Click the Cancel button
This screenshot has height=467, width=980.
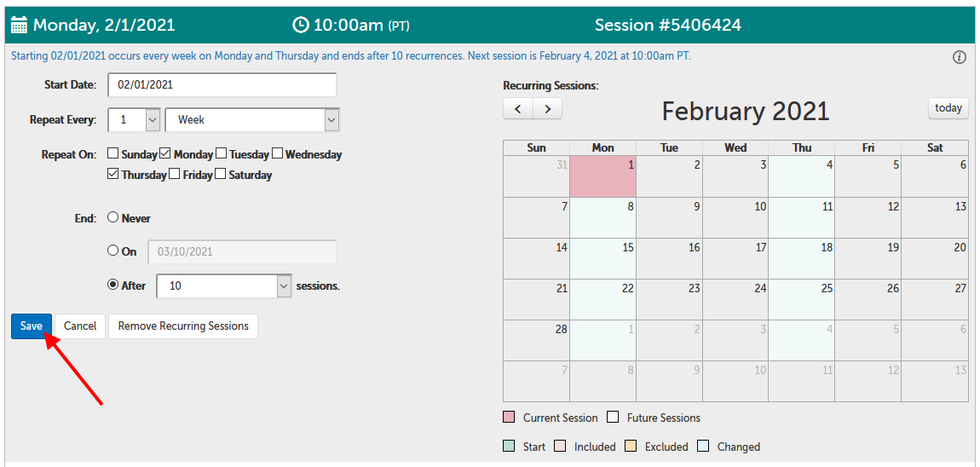80,326
